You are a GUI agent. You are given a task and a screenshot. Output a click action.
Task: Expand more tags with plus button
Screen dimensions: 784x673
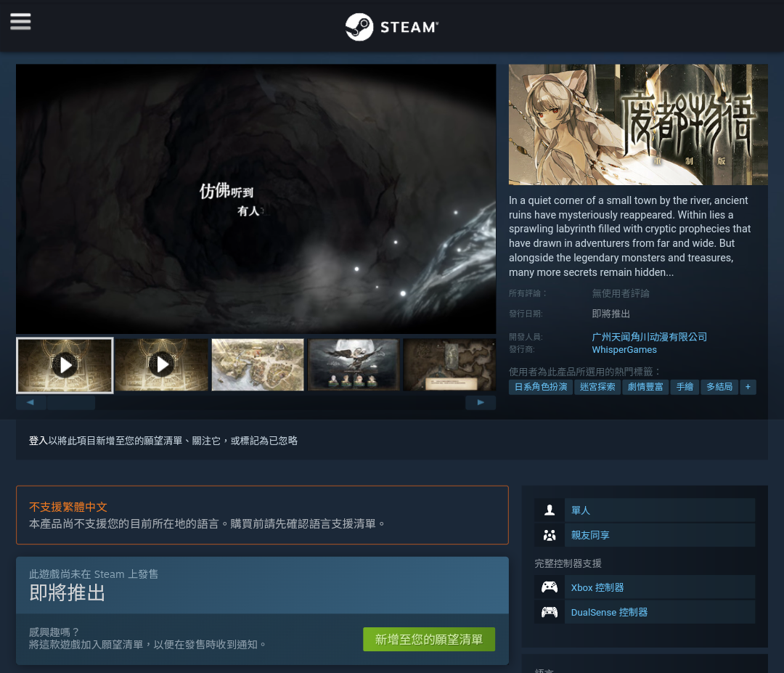tap(748, 387)
